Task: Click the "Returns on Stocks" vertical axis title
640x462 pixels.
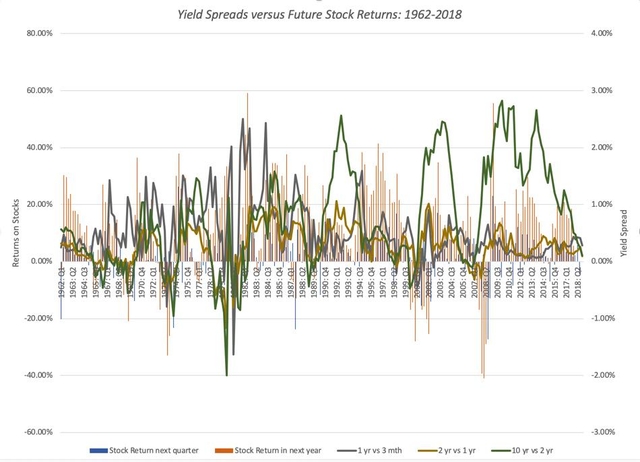Action: pos(14,232)
